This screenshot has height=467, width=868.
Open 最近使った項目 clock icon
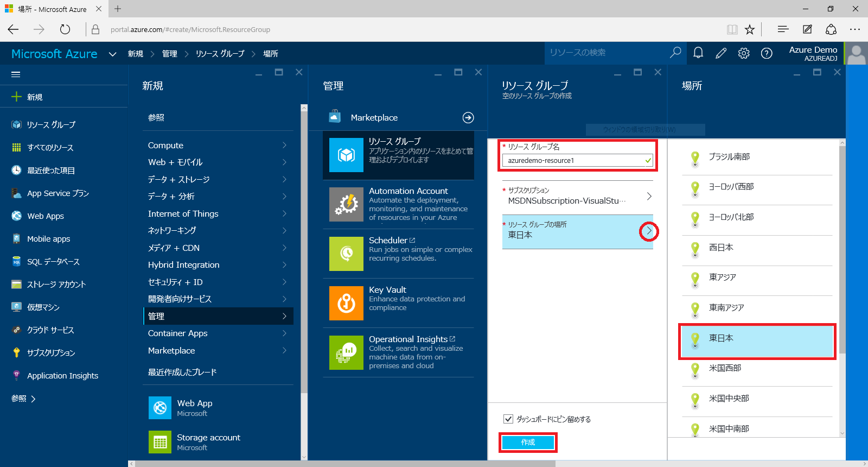(17, 171)
